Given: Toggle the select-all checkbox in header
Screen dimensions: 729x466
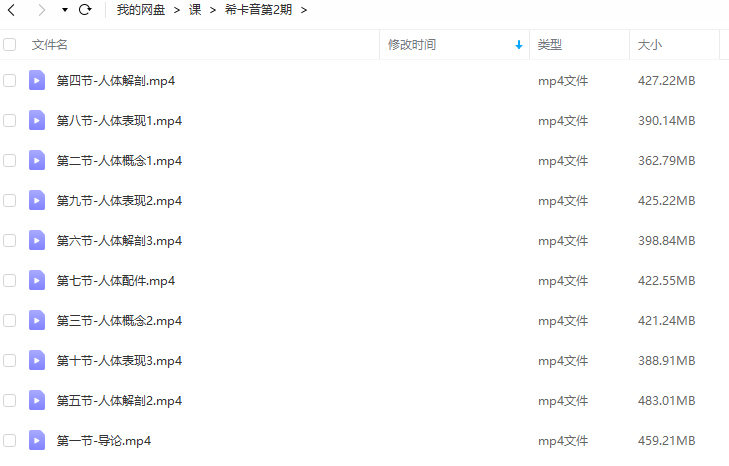Looking at the screenshot, I should [9, 44].
